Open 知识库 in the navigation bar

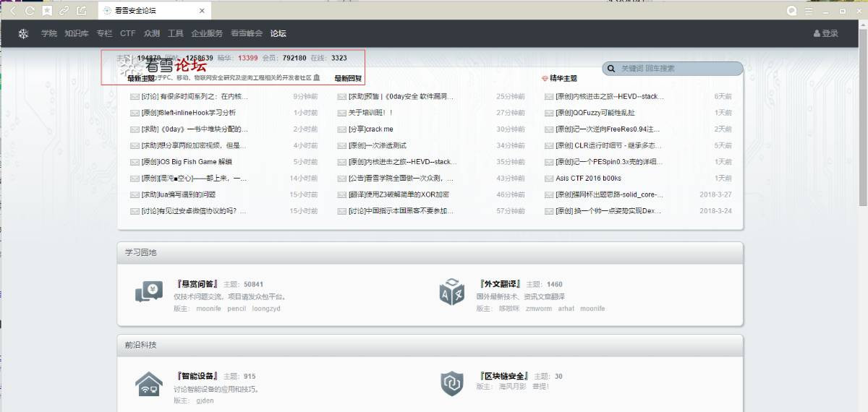point(76,34)
